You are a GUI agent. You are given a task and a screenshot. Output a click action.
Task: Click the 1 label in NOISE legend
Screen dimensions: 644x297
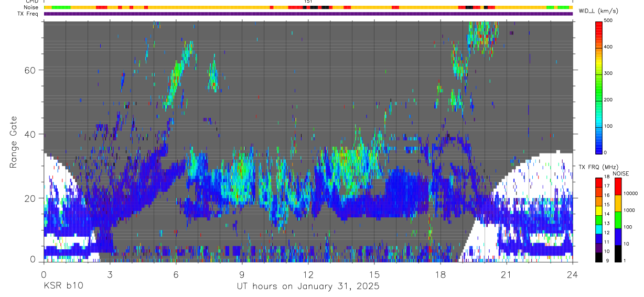coord(625,260)
